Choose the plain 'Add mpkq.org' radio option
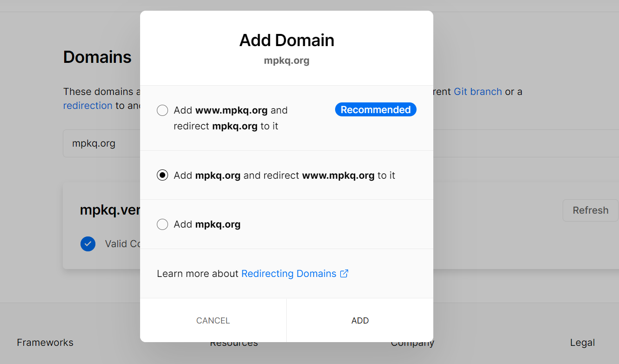The height and width of the screenshot is (364, 619). pyautogui.click(x=162, y=224)
